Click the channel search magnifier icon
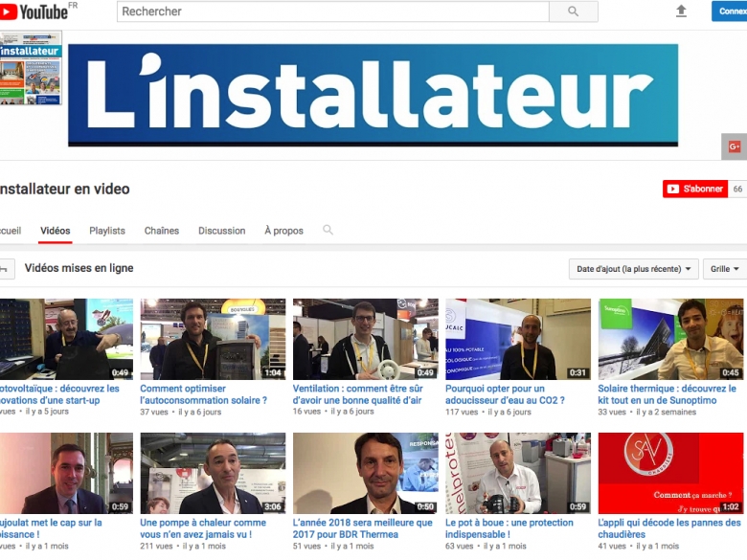This screenshot has height=560, width=747. pos(328,230)
